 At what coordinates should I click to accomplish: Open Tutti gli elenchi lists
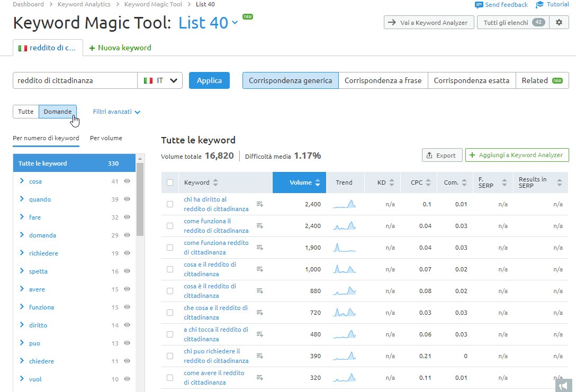click(x=513, y=22)
